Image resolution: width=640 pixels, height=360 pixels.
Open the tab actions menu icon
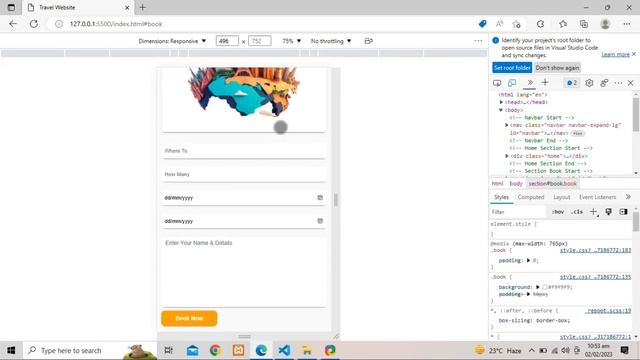11,7
